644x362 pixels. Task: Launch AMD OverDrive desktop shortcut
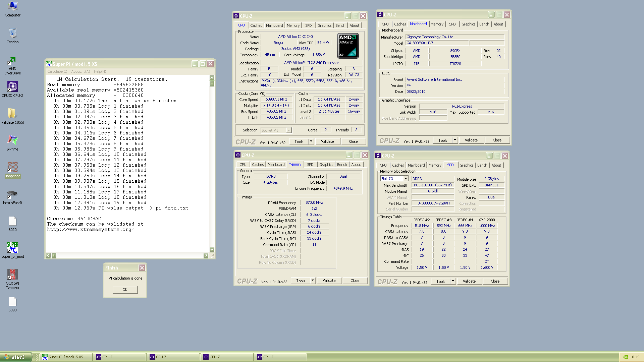coord(12,65)
